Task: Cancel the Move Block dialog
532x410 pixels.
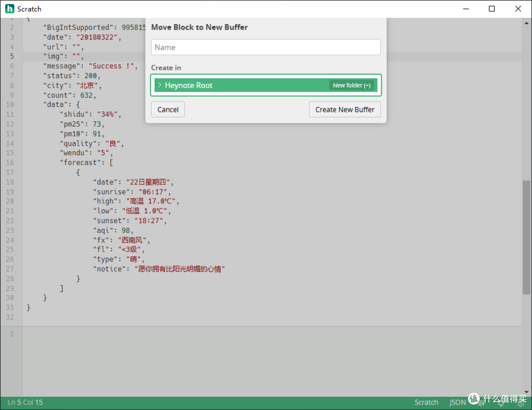Action: (x=168, y=109)
